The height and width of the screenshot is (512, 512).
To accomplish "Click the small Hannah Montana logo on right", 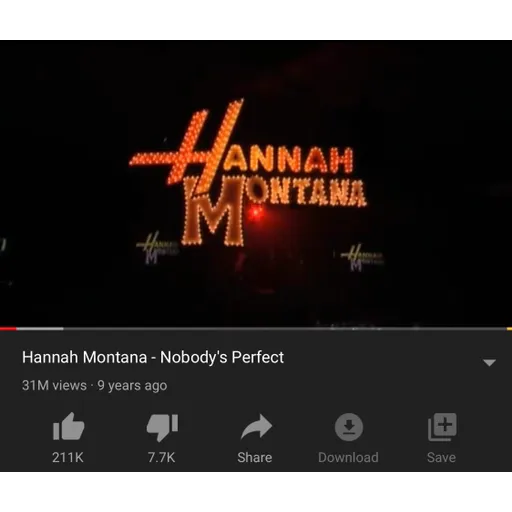I will 362,257.
